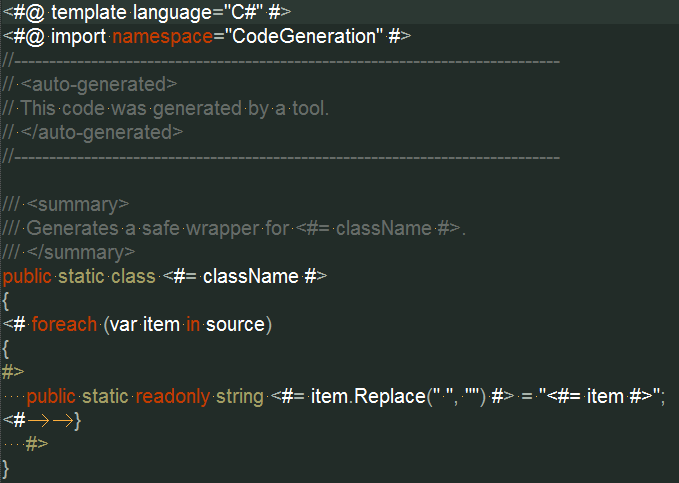Click "className" in the class declaration line

(251, 277)
